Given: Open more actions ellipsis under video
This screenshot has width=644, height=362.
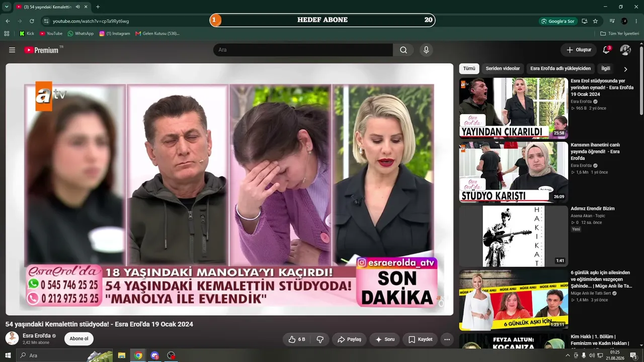Looking at the screenshot, I should [447, 339].
